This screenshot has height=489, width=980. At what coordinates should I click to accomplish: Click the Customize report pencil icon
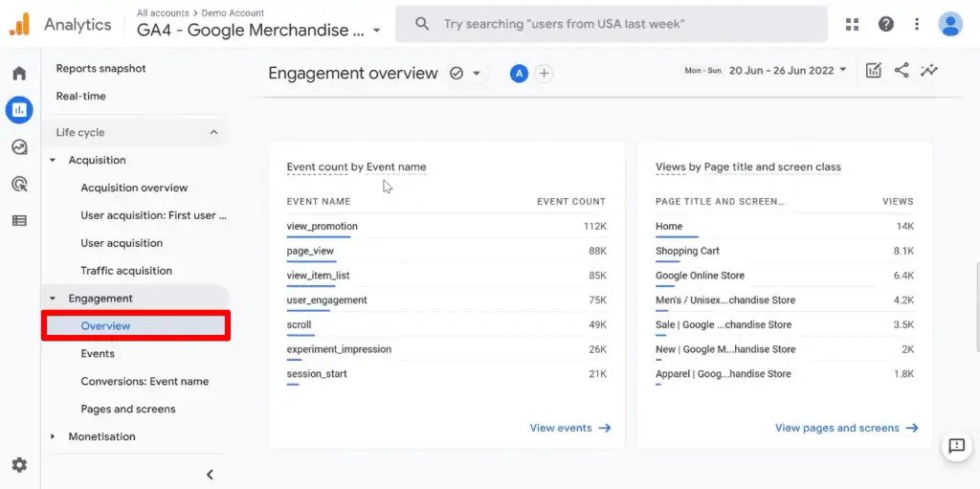(873, 71)
